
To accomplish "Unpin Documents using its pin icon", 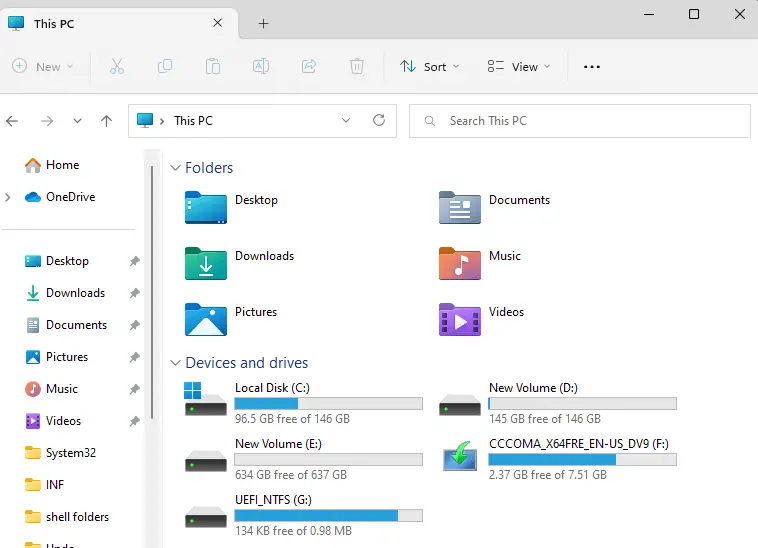I will tap(134, 325).
